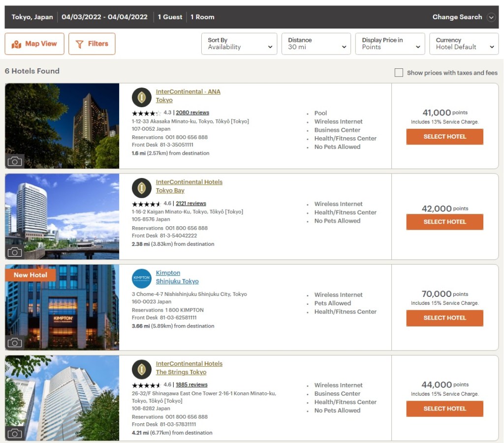
Task: Open photo gallery camera icon for InterContinental ANA Tokyo
Action: [x=15, y=161]
